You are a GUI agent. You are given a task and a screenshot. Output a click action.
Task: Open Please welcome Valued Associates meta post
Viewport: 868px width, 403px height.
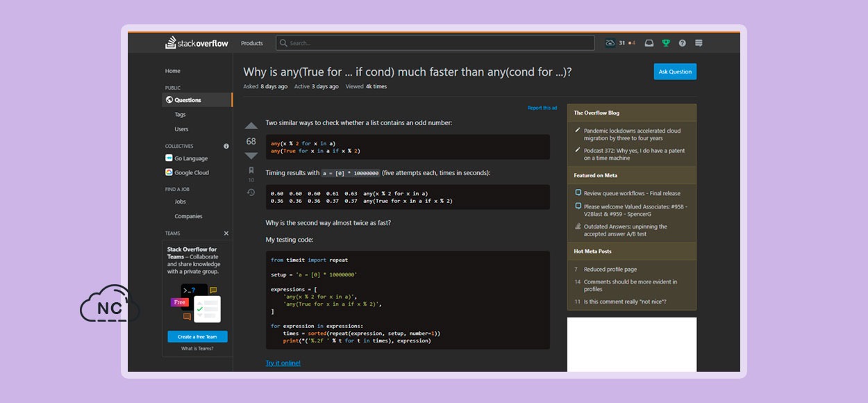[635, 210]
